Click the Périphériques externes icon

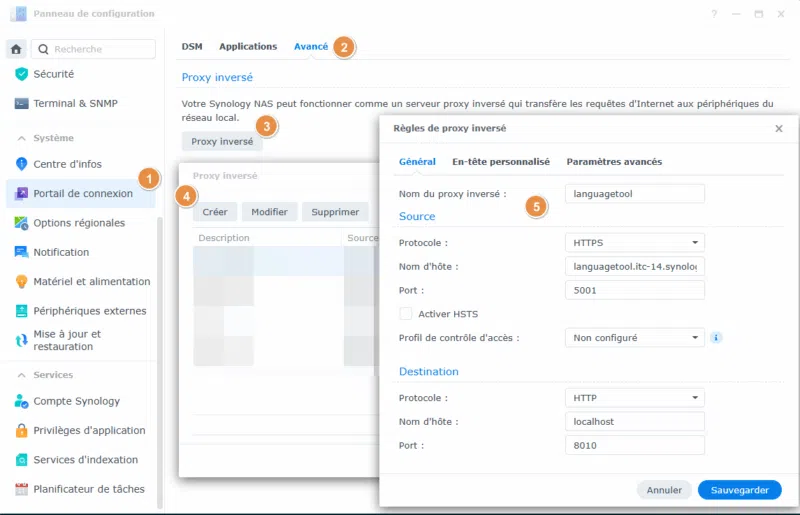point(21,311)
